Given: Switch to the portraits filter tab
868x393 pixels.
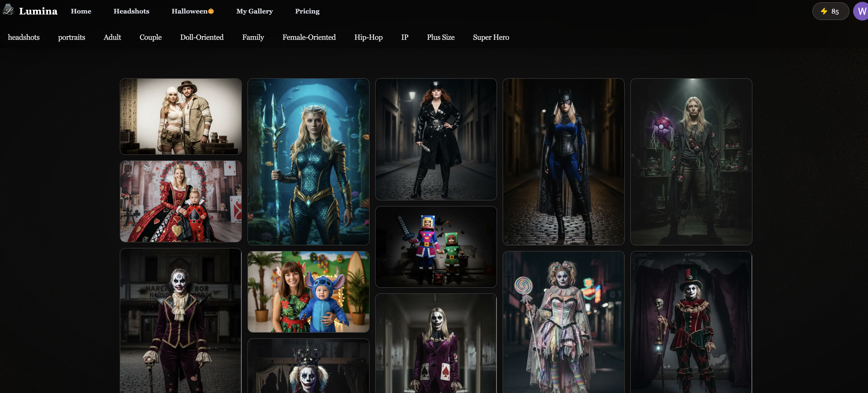Looking at the screenshot, I should pos(71,37).
